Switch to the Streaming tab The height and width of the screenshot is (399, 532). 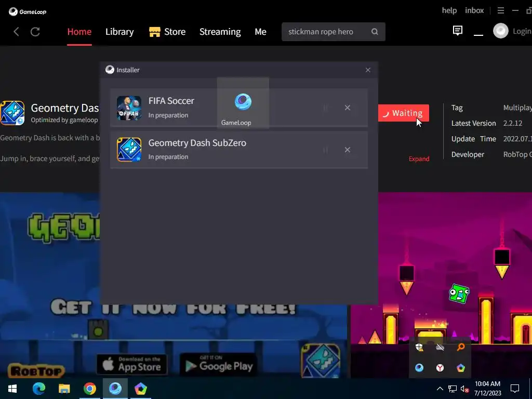(220, 32)
